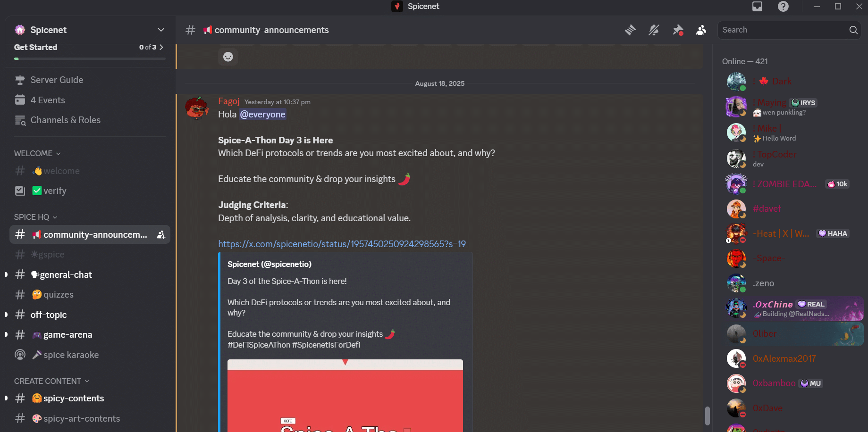Screen dimensions: 868x432
Task: Click Spicenet (@spicenetio) embed title
Action: tap(270, 264)
